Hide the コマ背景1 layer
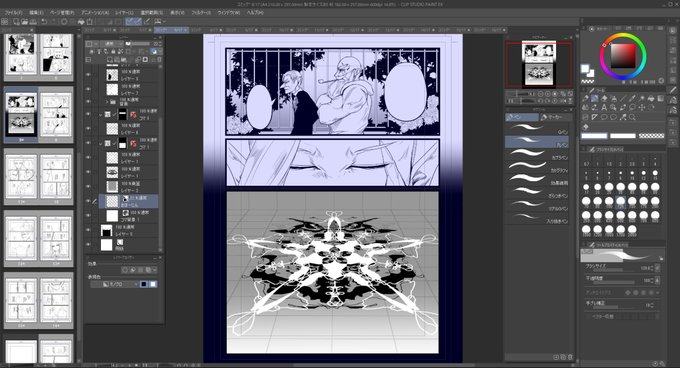Screen dimensions: 680x368 point(88,215)
